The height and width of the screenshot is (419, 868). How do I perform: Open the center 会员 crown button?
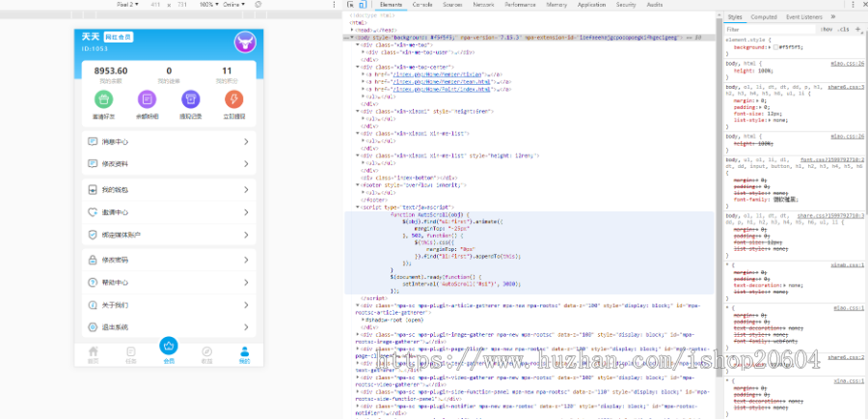coord(169,346)
